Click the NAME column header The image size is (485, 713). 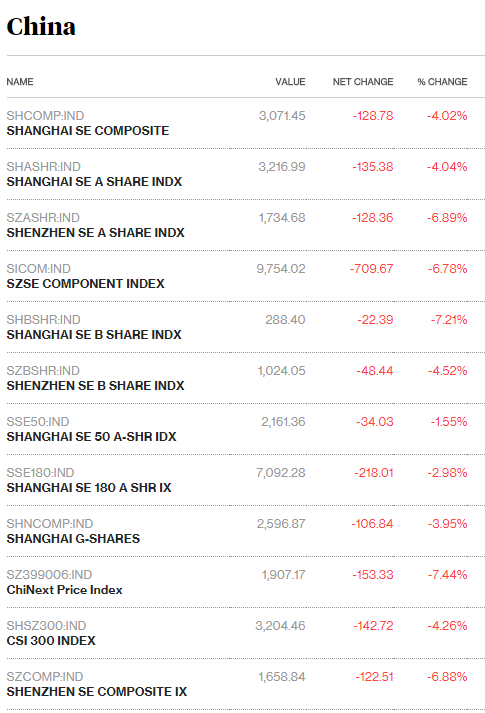click(x=20, y=82)
